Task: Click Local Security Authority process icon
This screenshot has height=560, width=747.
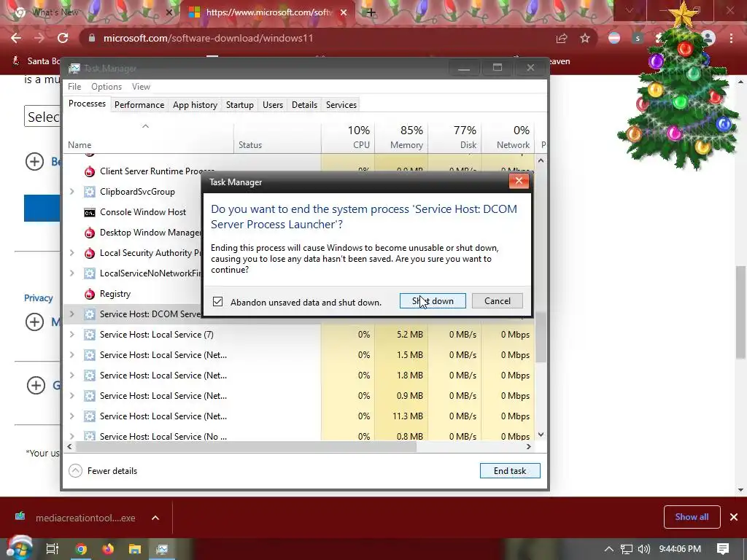Action: tap(90, 253)
